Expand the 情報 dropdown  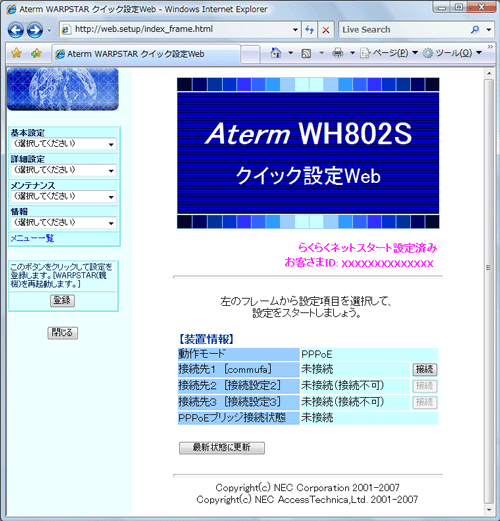point(64,223)
